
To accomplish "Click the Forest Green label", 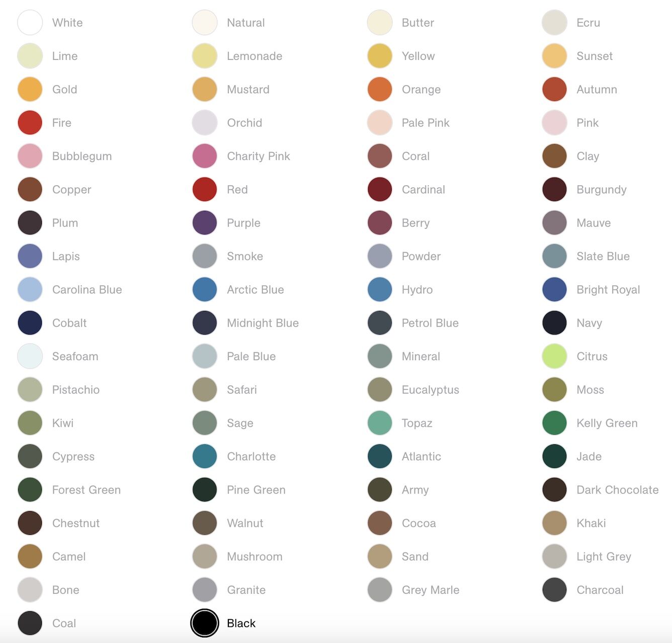I will click(87, 490).
